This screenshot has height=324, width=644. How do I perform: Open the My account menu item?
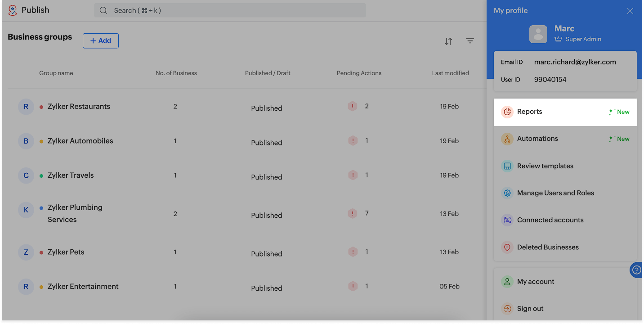536,282
